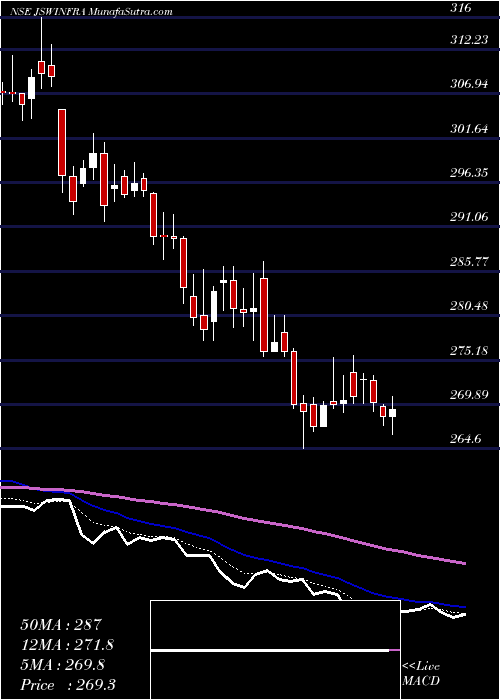Click the <<Live MACD label
500x700 pixels.
click(421, 674)
